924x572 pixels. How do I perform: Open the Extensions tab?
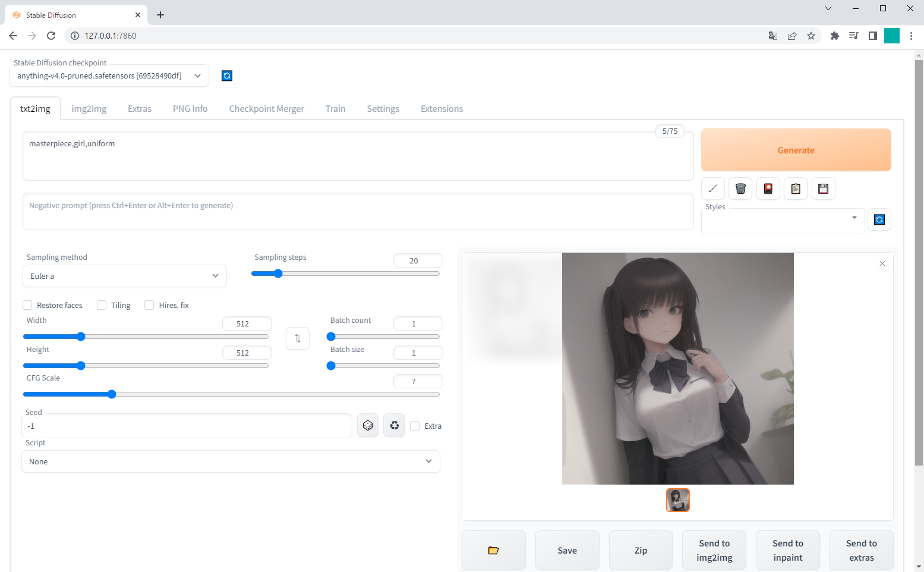[441, 109]
